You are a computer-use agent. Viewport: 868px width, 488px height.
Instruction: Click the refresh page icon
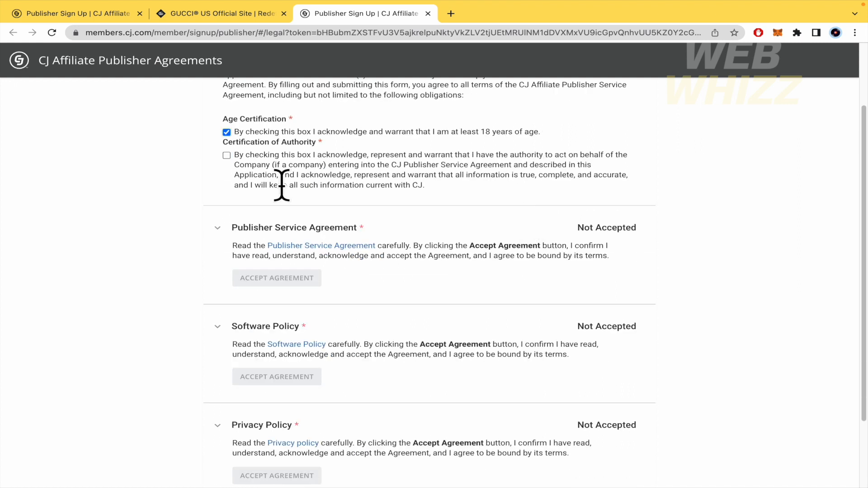(52, 33)
